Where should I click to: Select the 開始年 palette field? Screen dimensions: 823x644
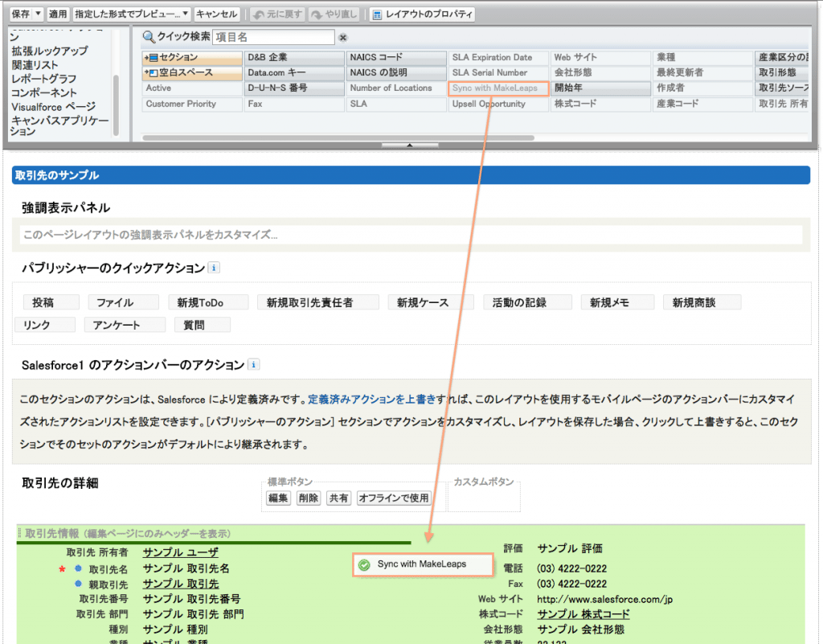pyautogui.click(x=601, y=88)
